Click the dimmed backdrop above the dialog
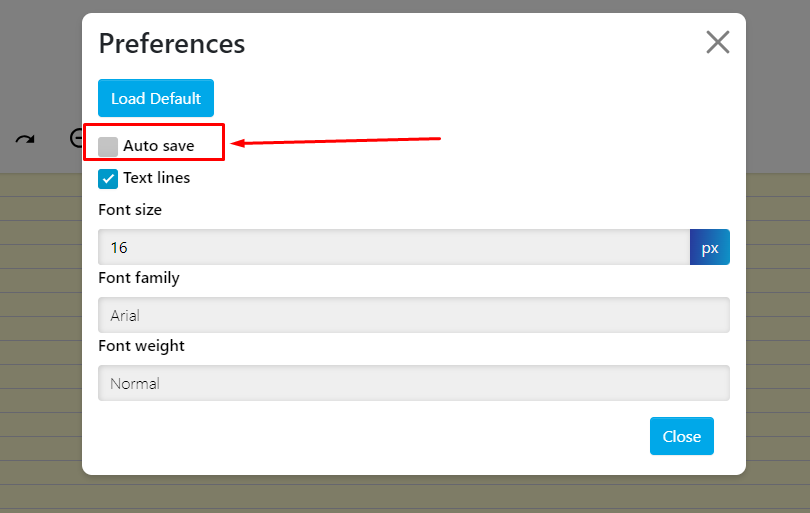 (400, 5)
